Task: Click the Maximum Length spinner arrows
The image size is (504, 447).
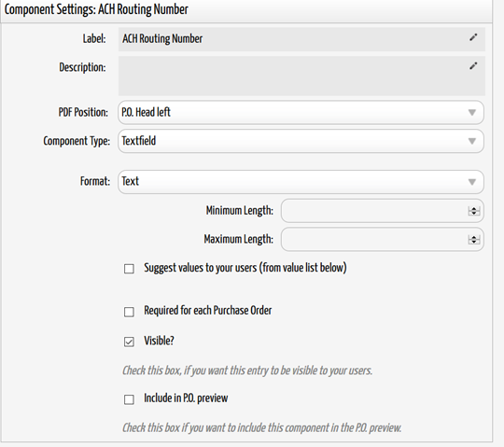Action: [x=473, y=240]
